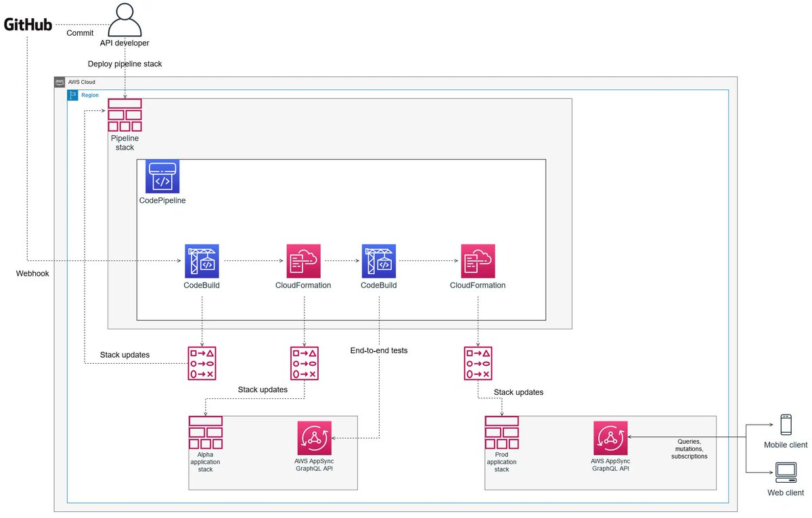Click the CodeBuild icon receiving the webhook arrow

[x=202, y=261]
